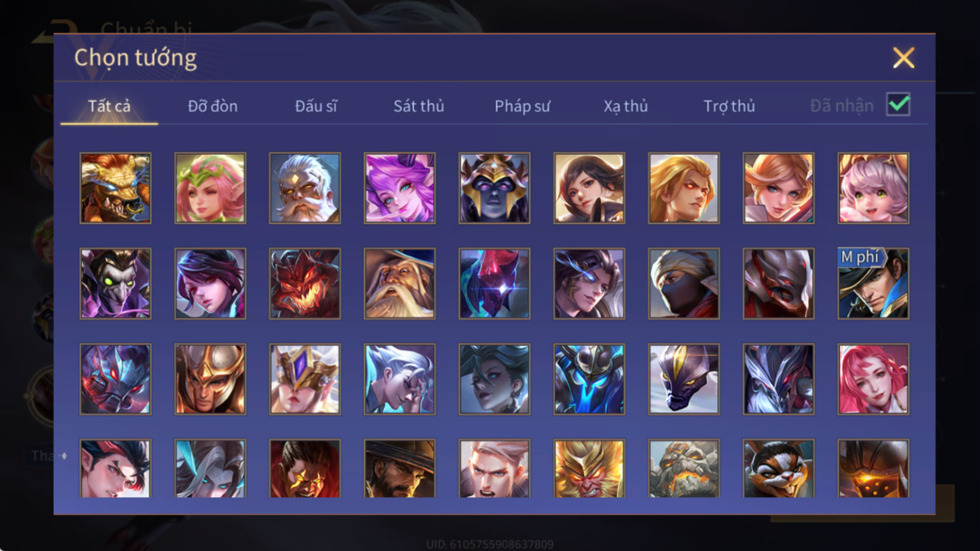This screenshot has height=551, width=980.
Task: Select the golden monkey king hero
Action: (589, 468)
